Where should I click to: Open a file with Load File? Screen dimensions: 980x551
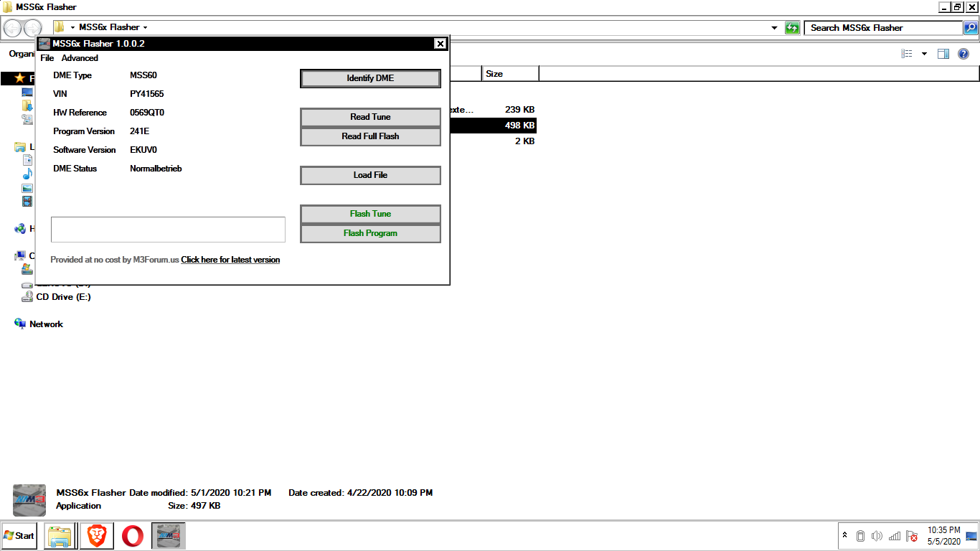pos(370,175)
